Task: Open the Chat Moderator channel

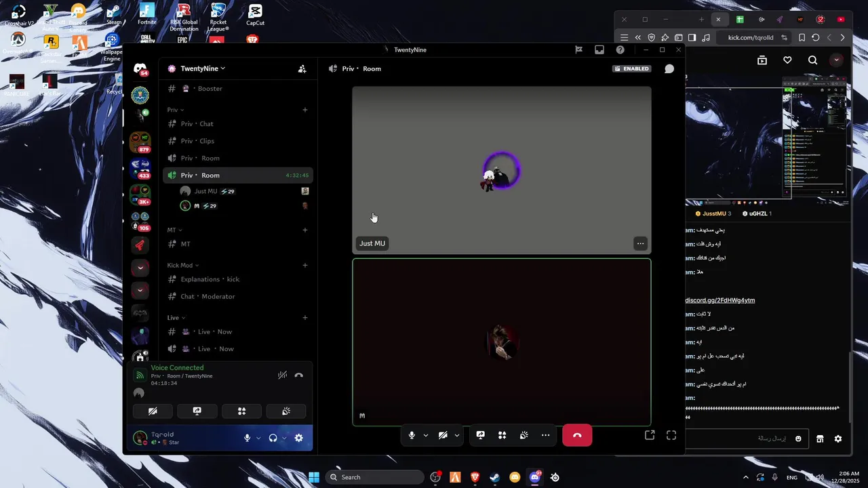Action: (238, 296)
